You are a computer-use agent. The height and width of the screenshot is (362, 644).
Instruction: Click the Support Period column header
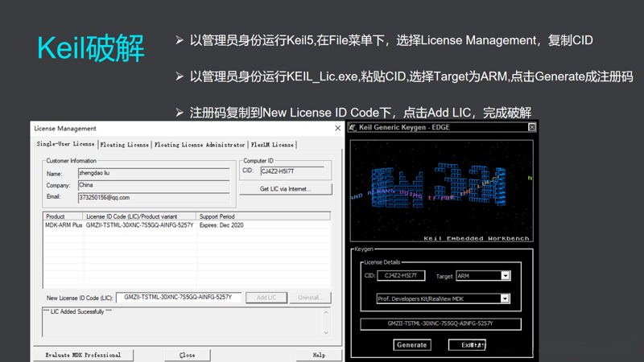tap(263, 216)
